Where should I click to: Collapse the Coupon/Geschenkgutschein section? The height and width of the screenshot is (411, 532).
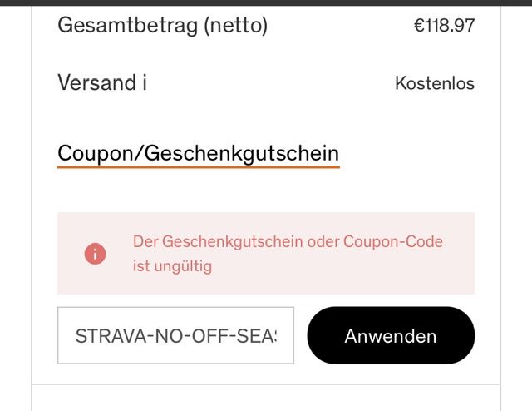[x=198, y=153]
